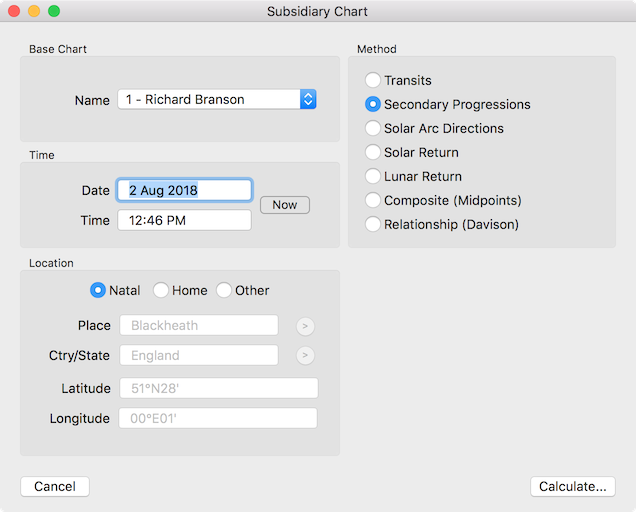Screen dimensions: 636x512
Task: Click the Ctry/State field with England
Action: 199,355
